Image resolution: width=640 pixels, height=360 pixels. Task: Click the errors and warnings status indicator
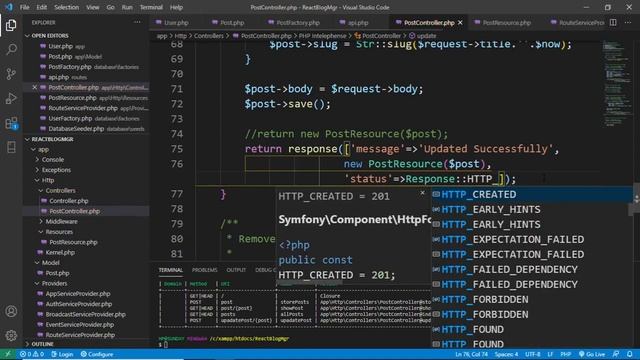(32, 354)
